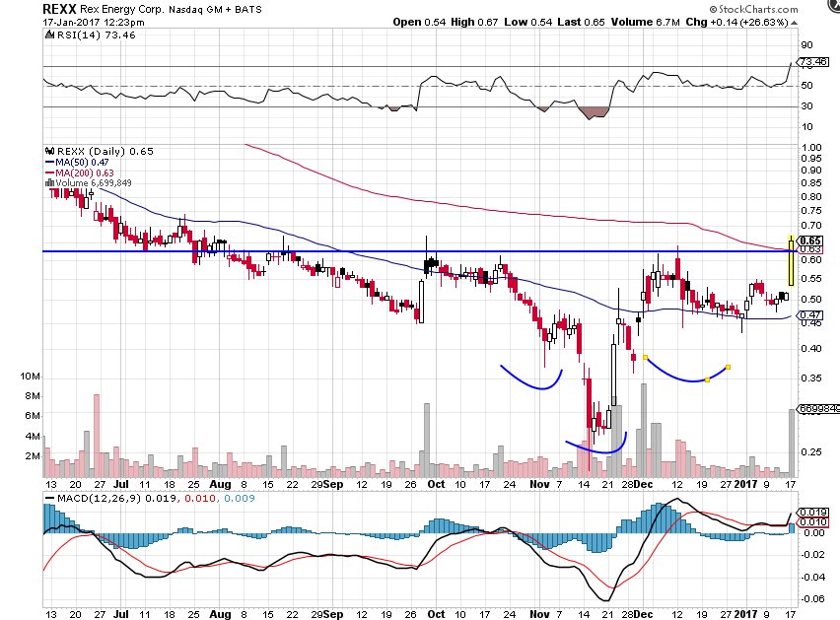This screenshot has height=620, width=840.
Task: Click the right-end yellow handle of the selected arc
Action: point(728,367)
